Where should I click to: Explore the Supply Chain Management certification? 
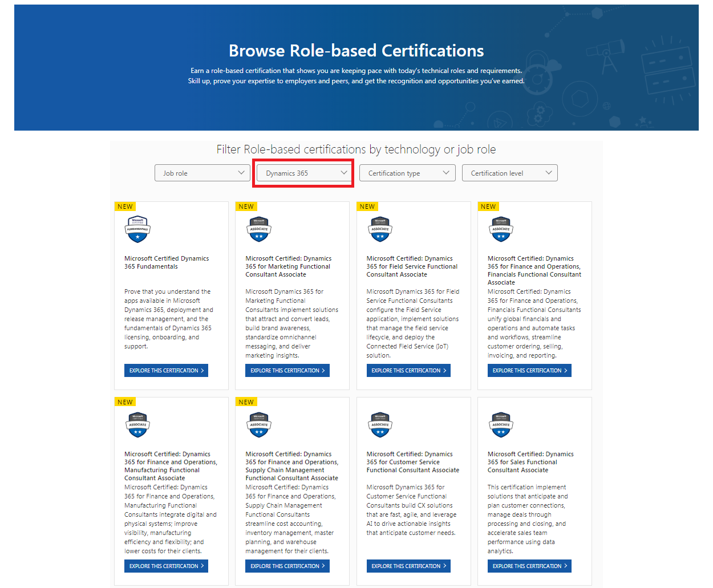(287, 566)
